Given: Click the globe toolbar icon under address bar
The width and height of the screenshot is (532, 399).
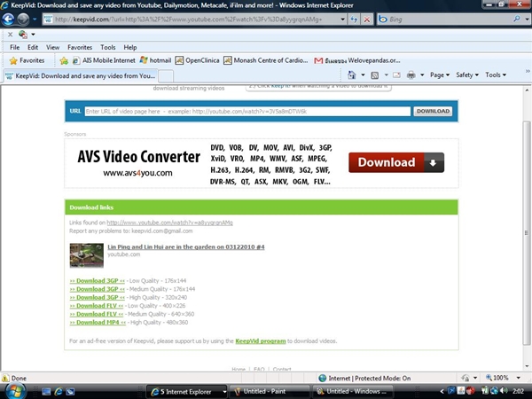Looking at the screenshot, I should (x=23, y=35).
